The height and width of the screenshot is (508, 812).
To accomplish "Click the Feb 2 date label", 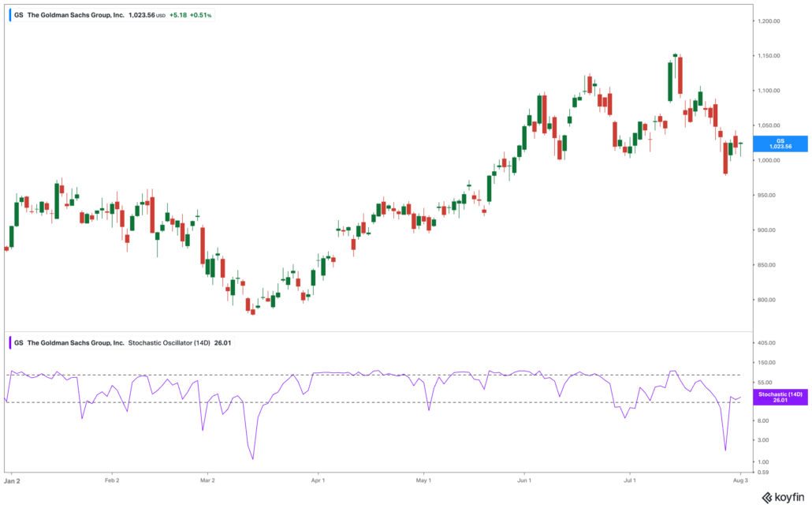I will click(112, 480).
